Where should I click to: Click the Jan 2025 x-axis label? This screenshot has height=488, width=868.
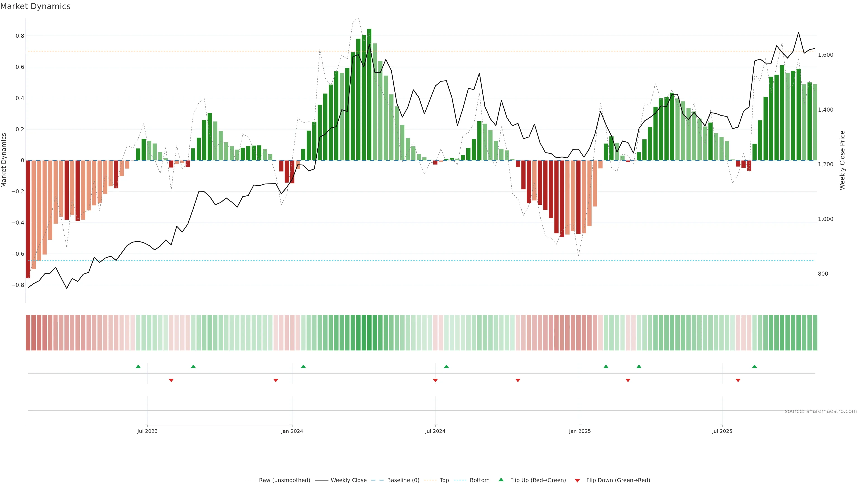(580, 431)
